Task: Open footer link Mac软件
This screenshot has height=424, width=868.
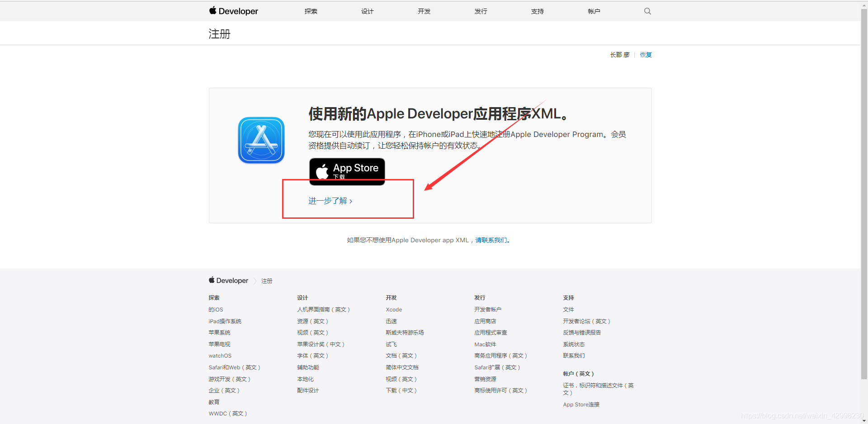Action: 485,344
